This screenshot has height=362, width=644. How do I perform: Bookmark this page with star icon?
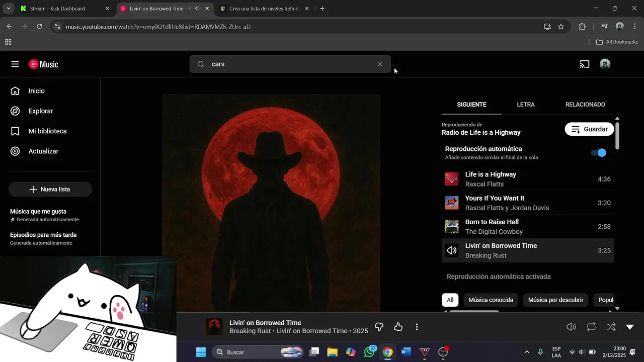click(561, 27)
